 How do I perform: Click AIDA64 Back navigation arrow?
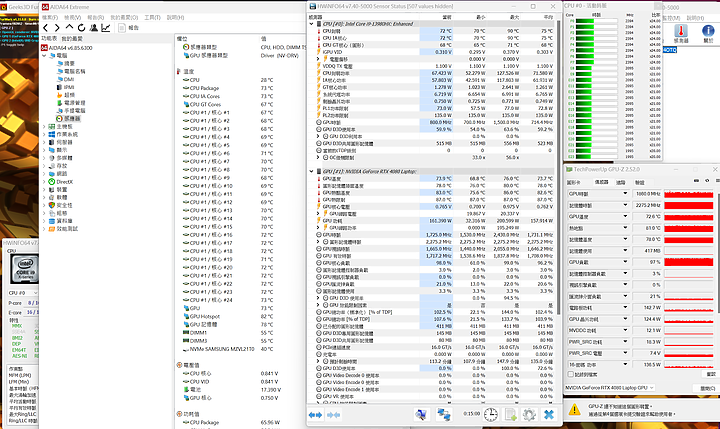coord(45,28)
